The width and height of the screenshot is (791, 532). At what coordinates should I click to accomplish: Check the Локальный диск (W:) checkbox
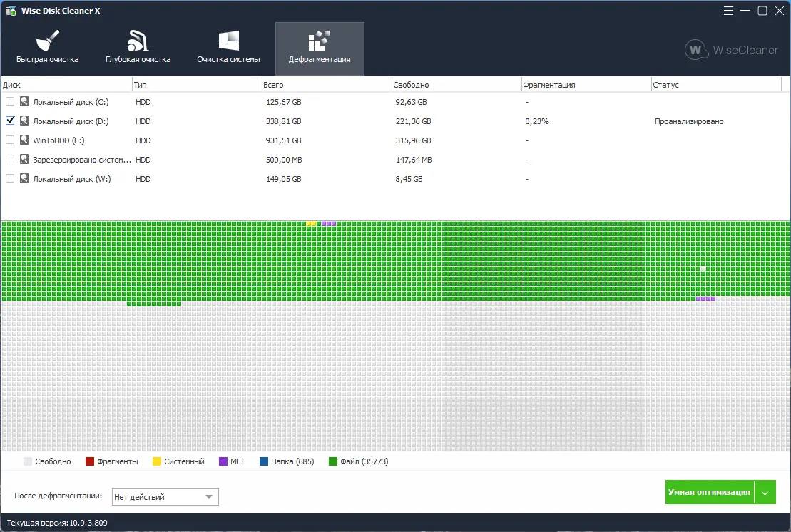[x=10, y=178]
